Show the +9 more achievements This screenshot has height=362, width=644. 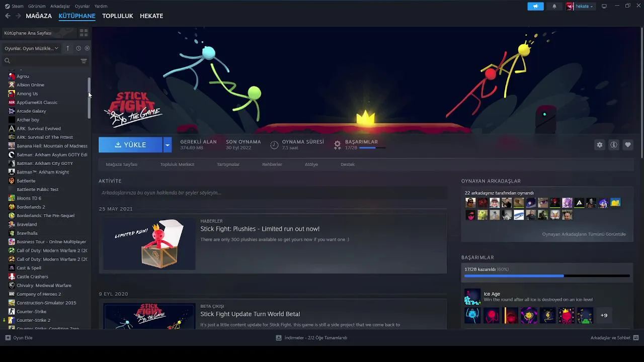coord(604,316)
